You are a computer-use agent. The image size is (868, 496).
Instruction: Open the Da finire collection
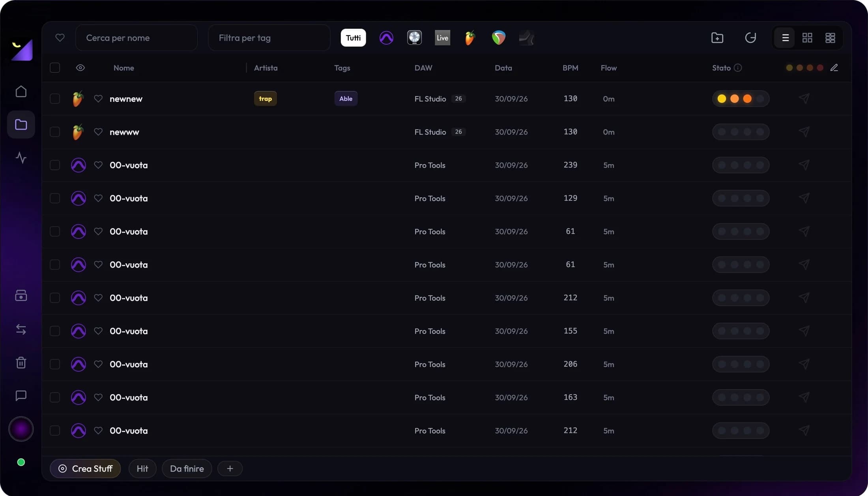tap(187, 468)
